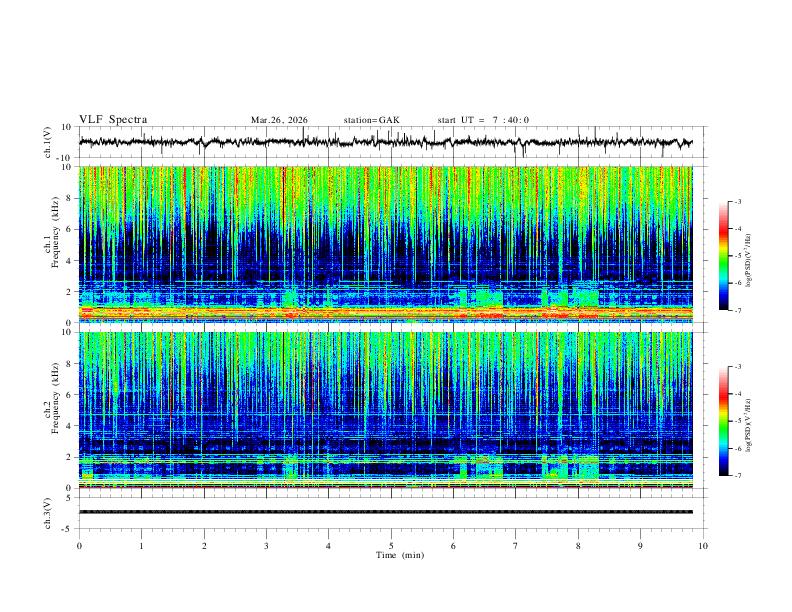792x612 pixels.
Task: Click the time axis tick label "2"
Action: [x=204, y=546]
